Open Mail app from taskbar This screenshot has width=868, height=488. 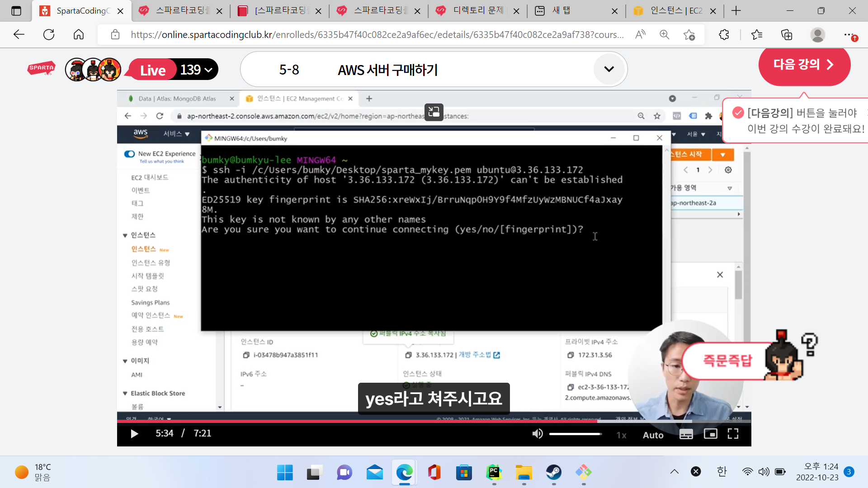pos(374,473)
